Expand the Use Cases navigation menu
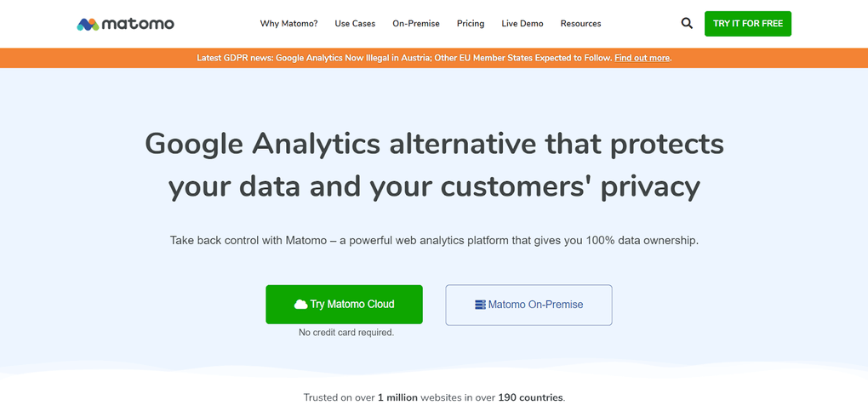The image size is (868, 411). tap(355, 24)
